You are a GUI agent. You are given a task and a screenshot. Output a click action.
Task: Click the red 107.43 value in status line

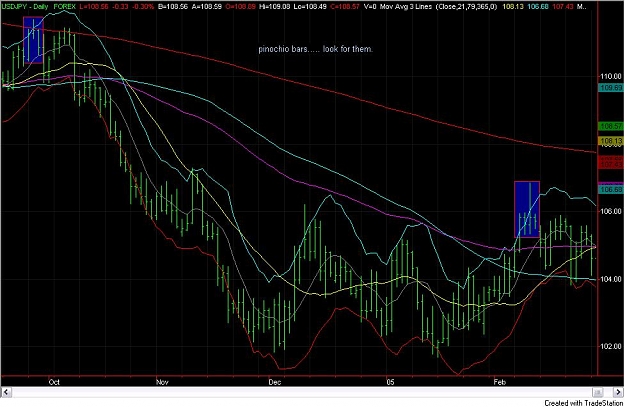click(563, 7)
